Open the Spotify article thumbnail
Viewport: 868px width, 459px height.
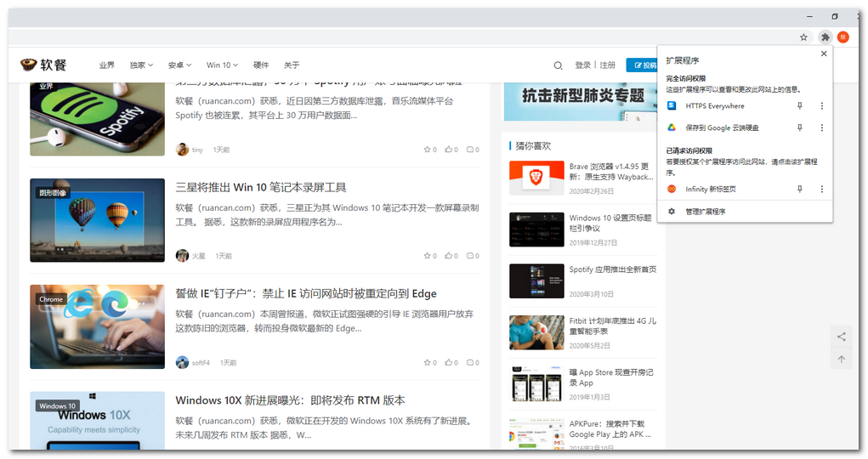(x=98, y=118)
